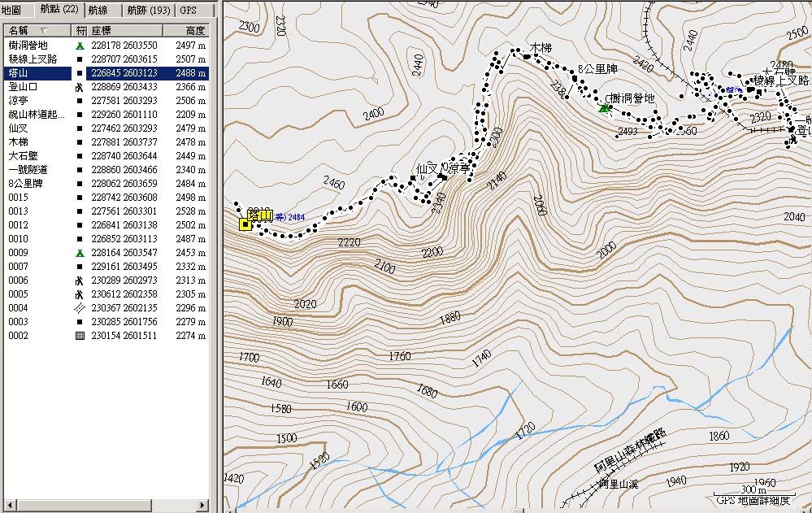Click the hiker symbol in the 登山口 row
This screenshot has width=812, height=513.
(x=80, y=87)
